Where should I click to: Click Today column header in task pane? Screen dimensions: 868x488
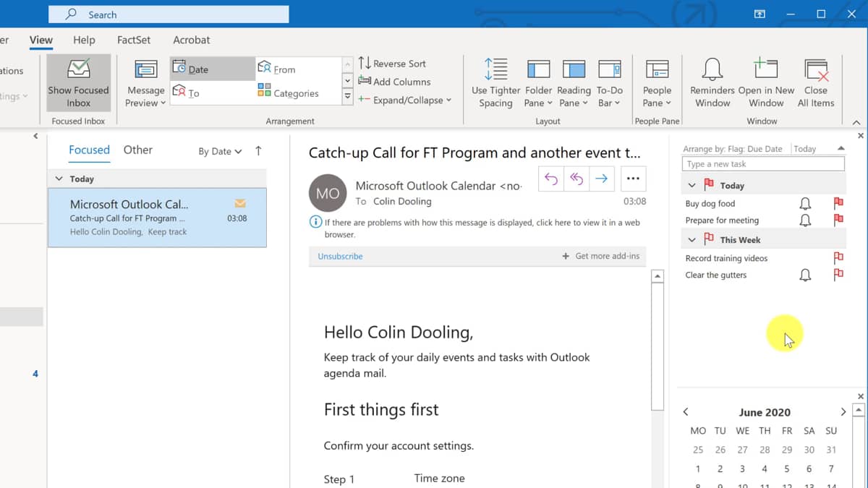click(804, 149)
